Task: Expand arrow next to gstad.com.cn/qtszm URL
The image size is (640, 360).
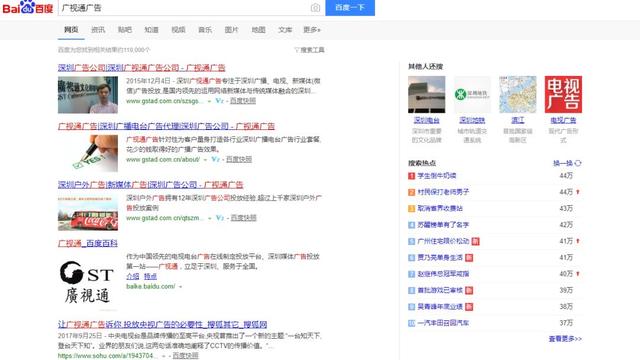Action: pyautogui.click(x=210, y=218)
